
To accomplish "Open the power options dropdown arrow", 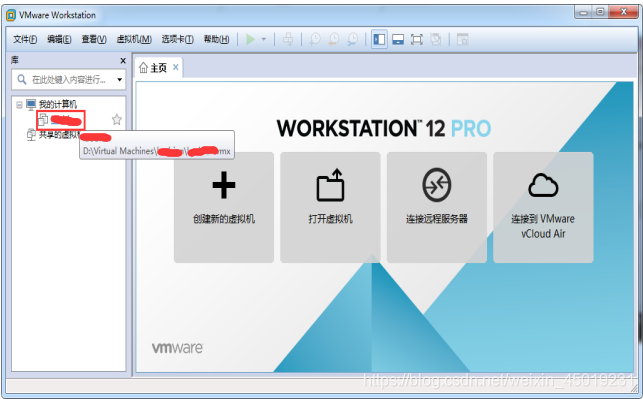I will tap(264, 39).
